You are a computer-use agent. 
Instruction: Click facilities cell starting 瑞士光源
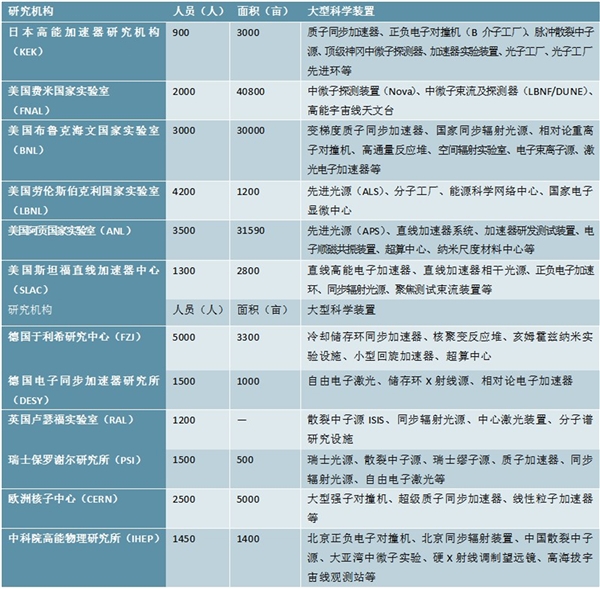(x=450, y=469)
